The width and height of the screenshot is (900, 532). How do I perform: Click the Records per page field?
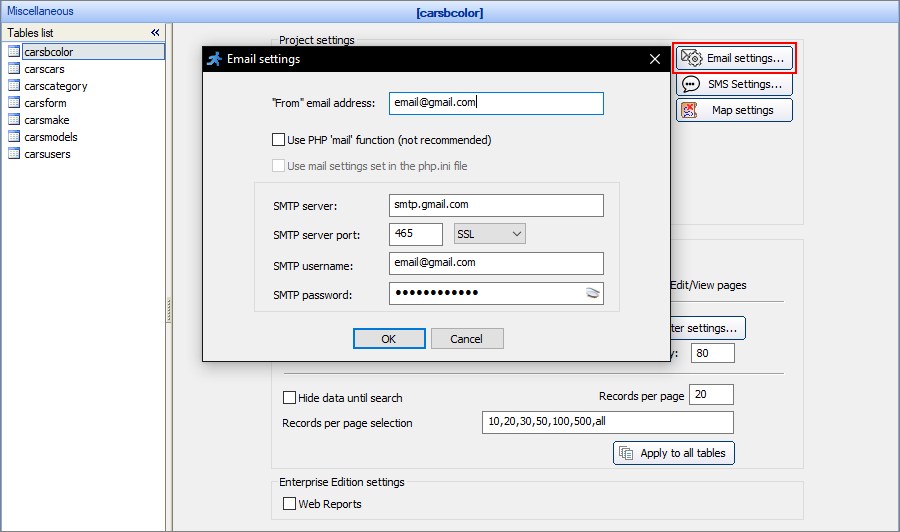point(711,395)
